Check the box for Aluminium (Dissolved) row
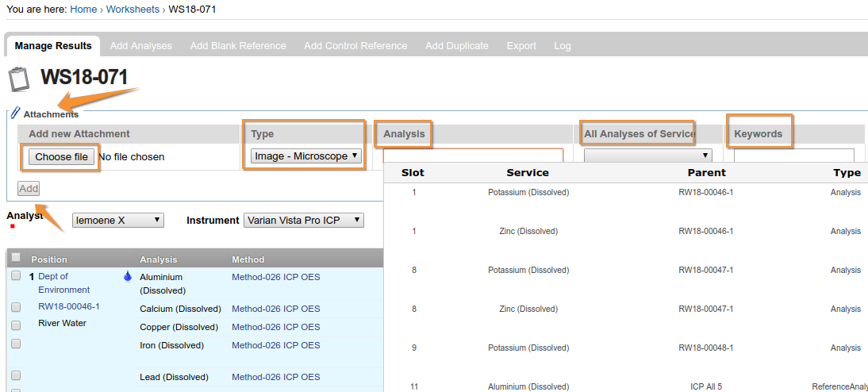The height and width of the screenshot is (392, 868). (x=16, y=276)
